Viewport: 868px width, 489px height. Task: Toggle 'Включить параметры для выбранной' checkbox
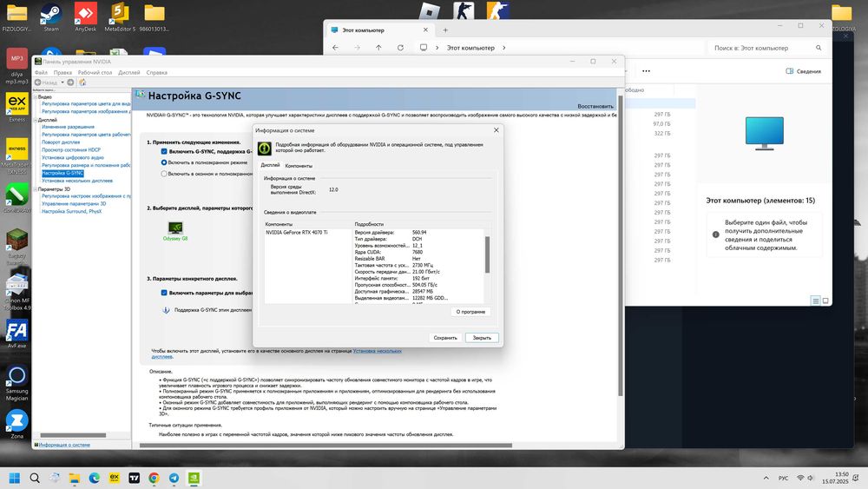click(x=164, y=293)
